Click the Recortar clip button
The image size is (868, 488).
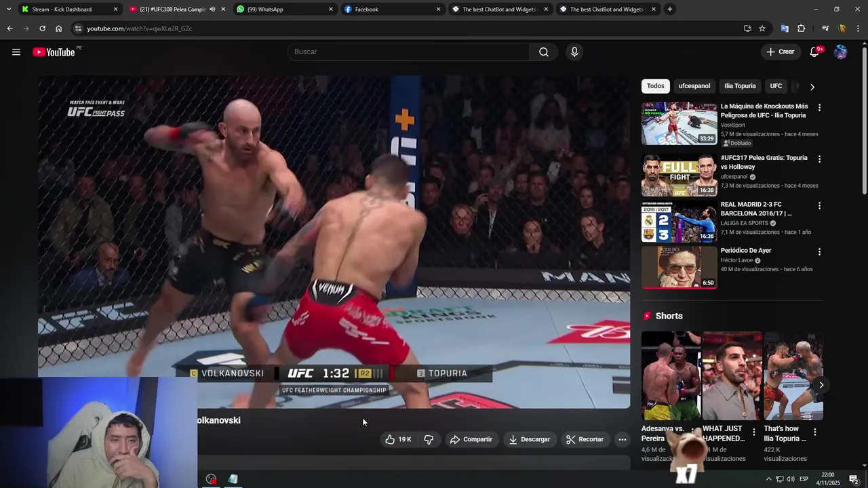coord(585,439)
